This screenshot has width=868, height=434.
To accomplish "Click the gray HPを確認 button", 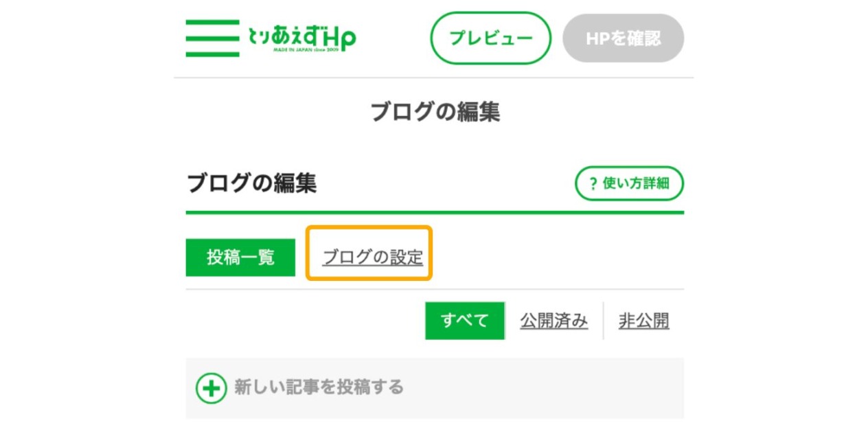I will (x=623, y=38).
